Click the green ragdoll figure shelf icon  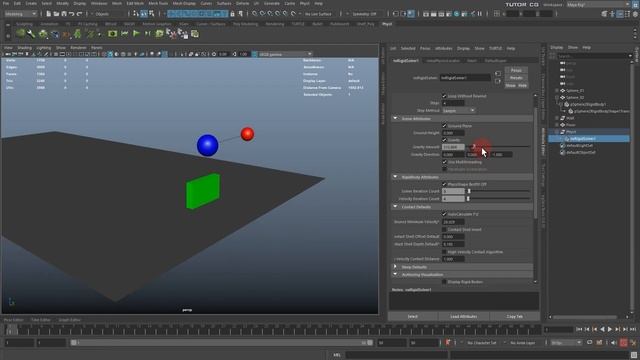[78, 34]
